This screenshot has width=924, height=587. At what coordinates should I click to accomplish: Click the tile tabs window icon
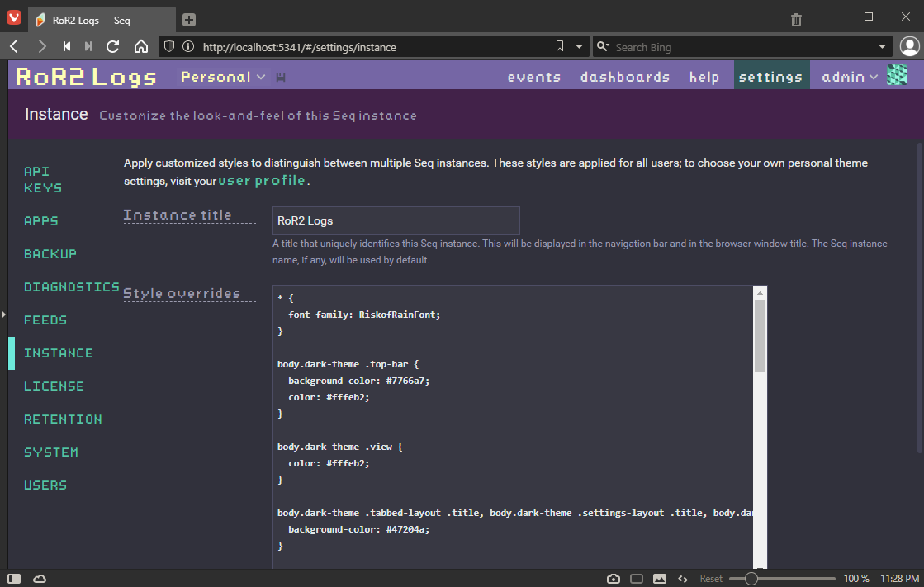point(637,579)
